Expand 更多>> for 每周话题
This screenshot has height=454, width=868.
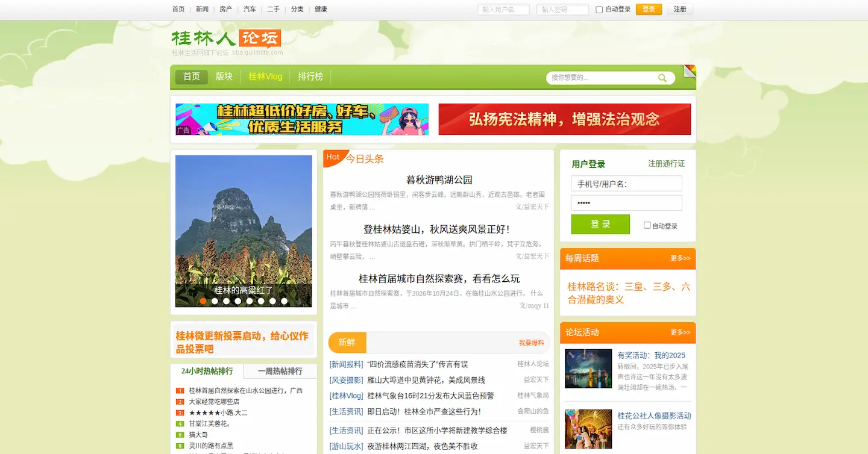[x=681, y=258]
